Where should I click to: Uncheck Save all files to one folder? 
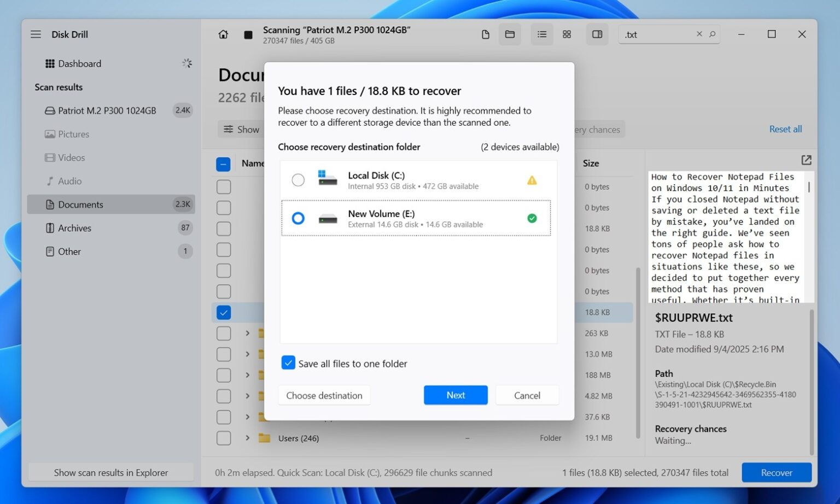[288, 362]
